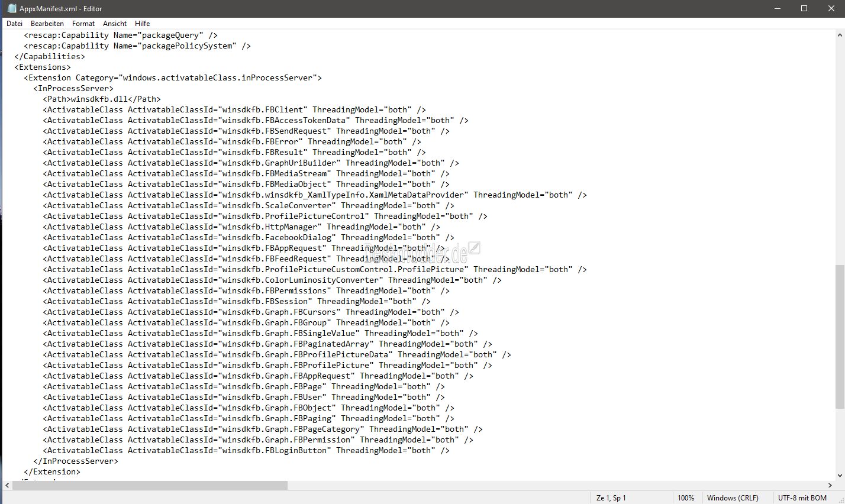Click the winsdkfb.Graph.FBCursors class line

[x=251, y=312]
